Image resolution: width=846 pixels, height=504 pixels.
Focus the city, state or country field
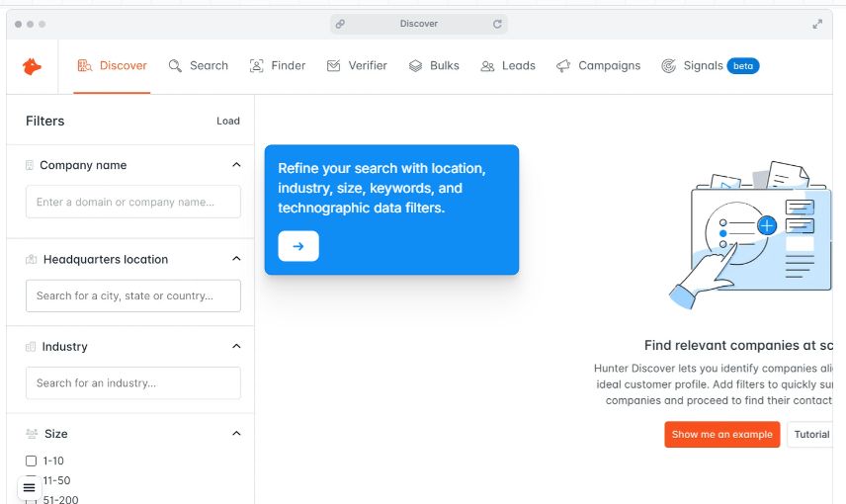pos(133,295)
